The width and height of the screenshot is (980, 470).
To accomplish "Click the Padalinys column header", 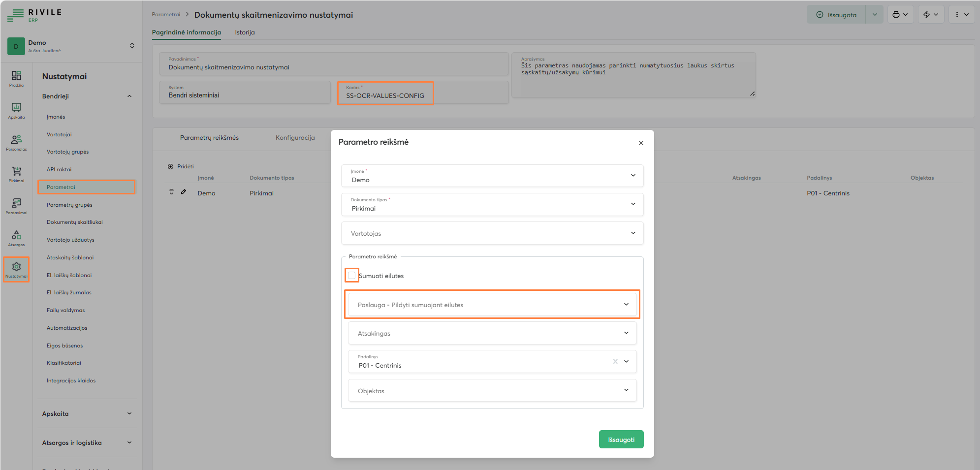I will tap(819, 178).
